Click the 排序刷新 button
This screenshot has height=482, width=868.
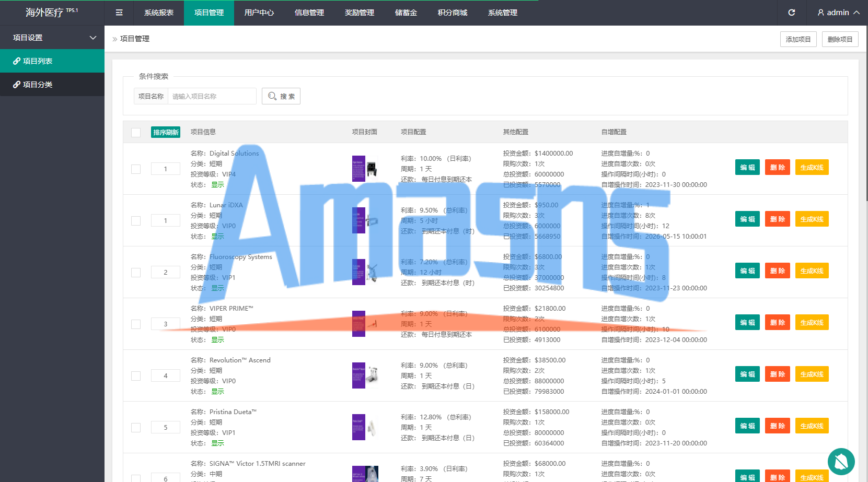[166, 132]
